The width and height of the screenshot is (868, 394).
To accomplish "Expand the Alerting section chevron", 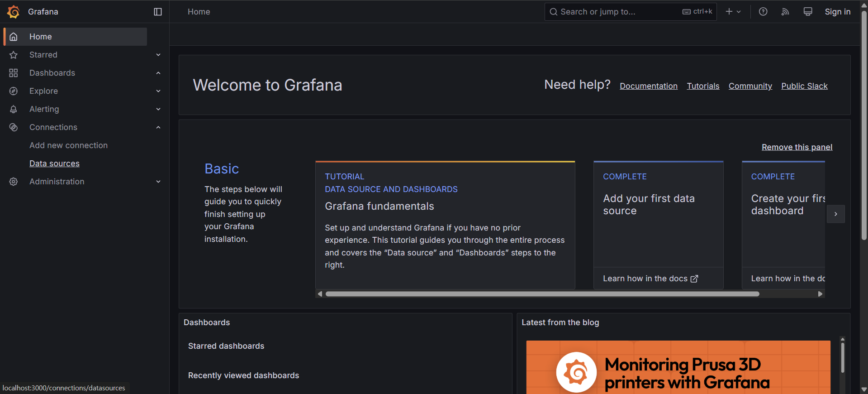I will click(158, 109).
